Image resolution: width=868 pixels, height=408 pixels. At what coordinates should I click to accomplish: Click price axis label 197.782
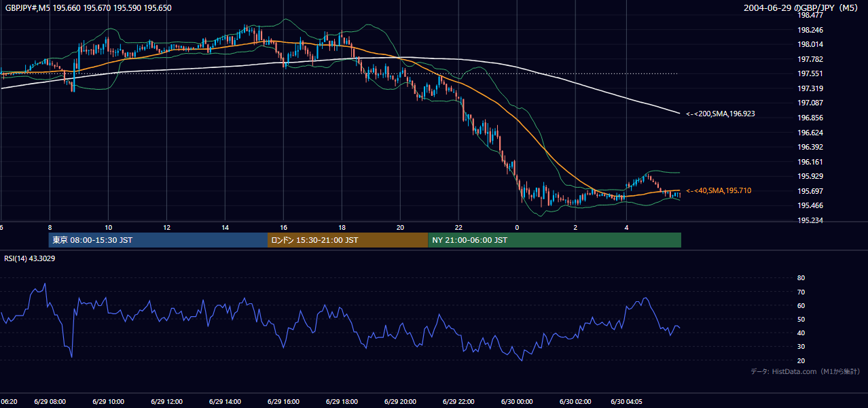pyautogui.click(x=810, y=59)
